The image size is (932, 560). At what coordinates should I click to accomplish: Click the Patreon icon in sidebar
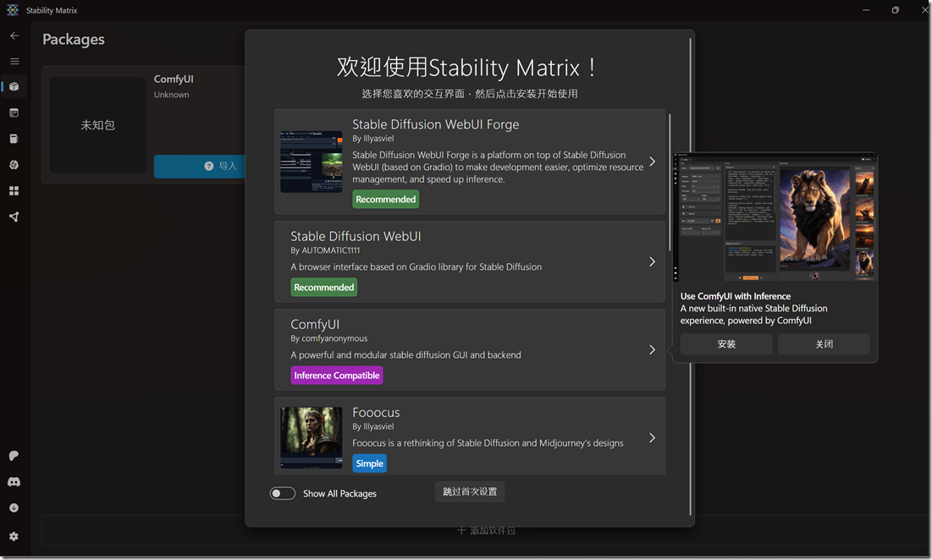(14, 455)
